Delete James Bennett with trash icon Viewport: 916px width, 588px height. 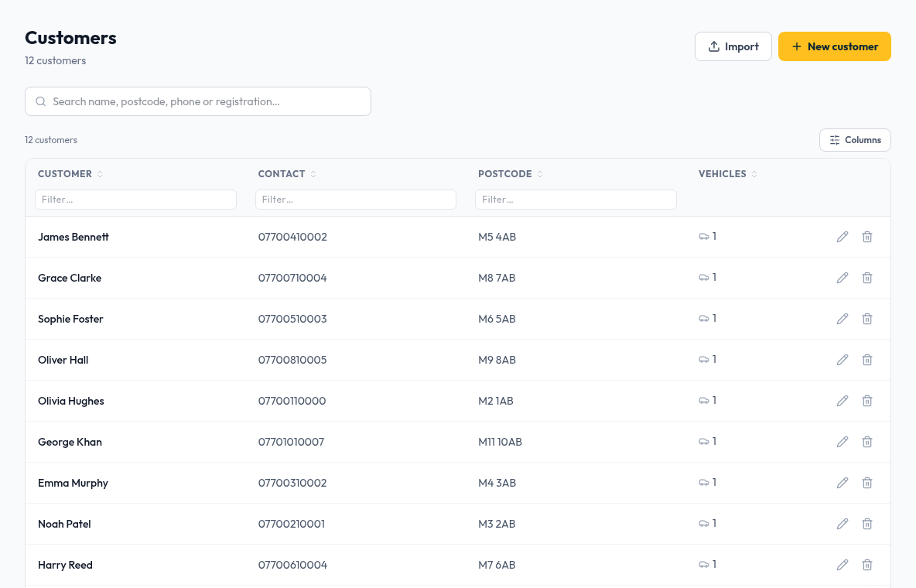(x=867, y=237)
